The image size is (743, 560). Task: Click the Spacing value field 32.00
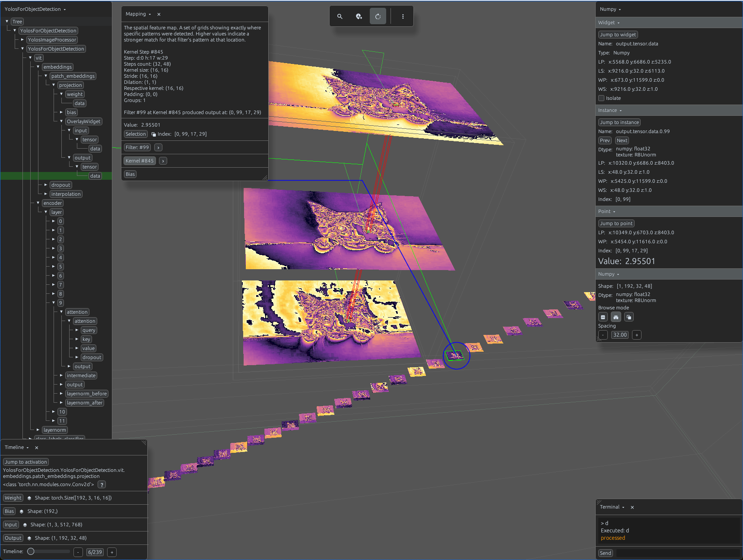point(620,335)
